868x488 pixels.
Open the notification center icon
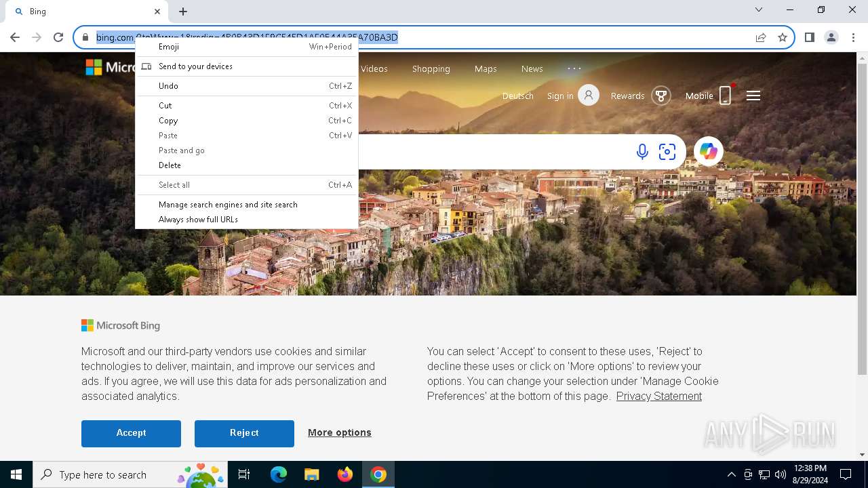pyautogui.click(x=846, y=474)
